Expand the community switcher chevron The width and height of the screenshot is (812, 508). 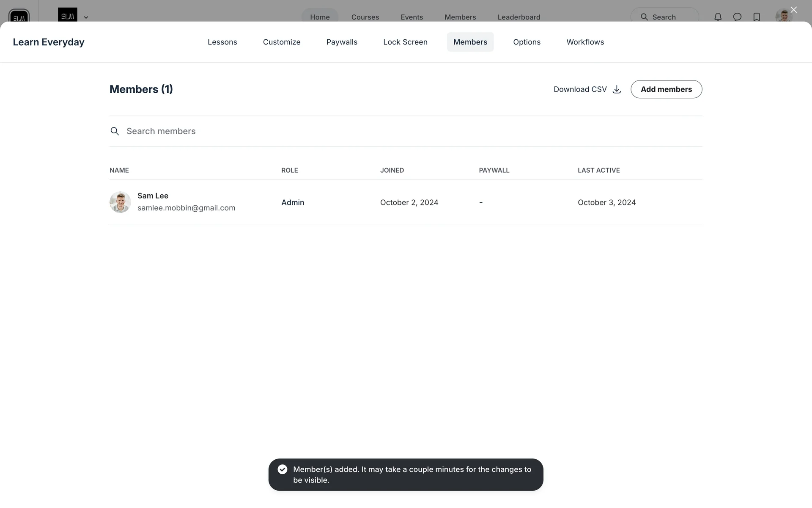click(86, 17)
